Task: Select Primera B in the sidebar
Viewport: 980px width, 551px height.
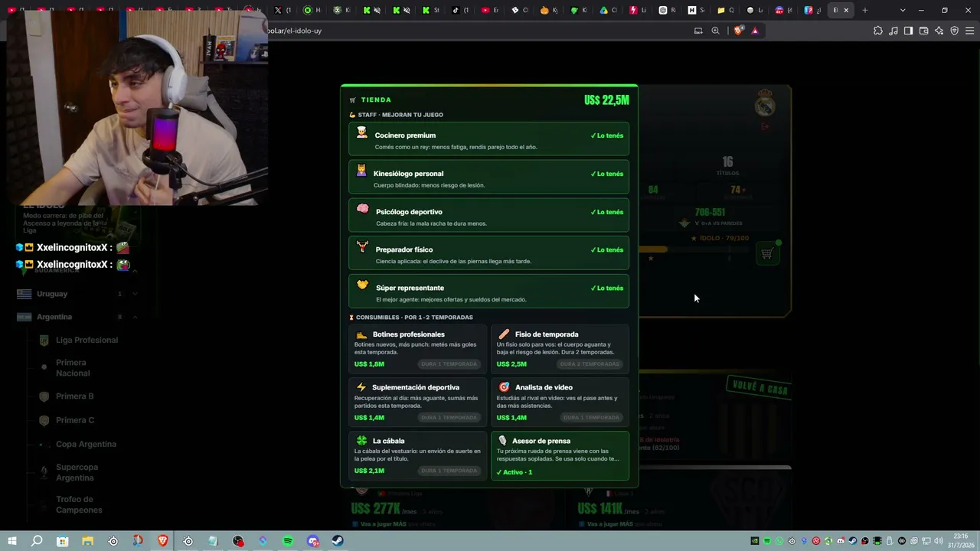Action: 74,396
